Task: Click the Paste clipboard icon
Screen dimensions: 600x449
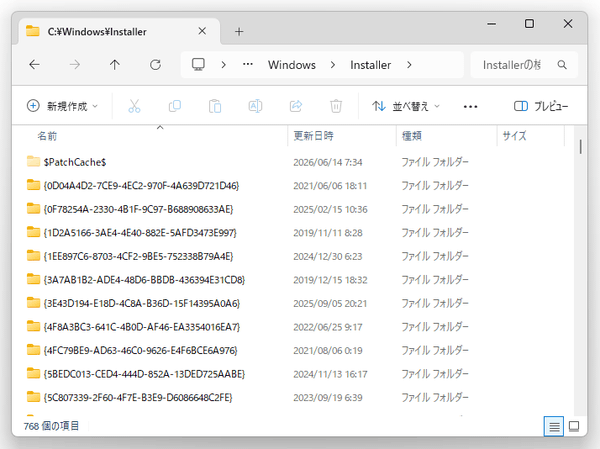Action: 215,106
